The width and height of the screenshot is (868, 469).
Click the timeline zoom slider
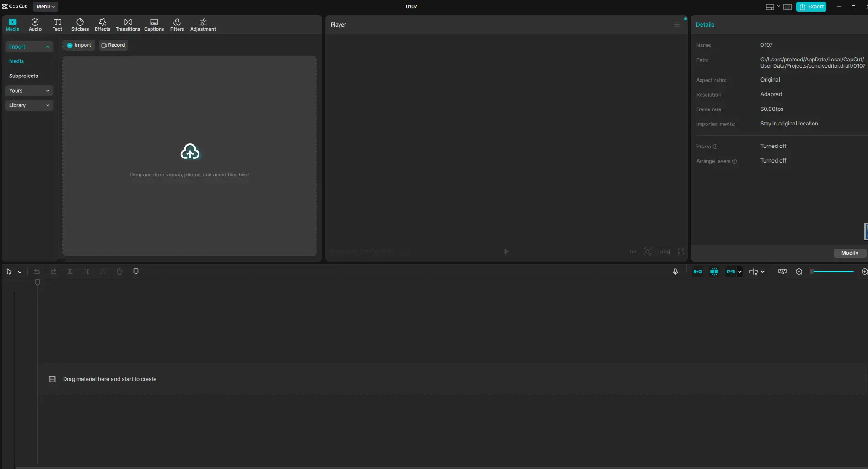tap(832, 272)
